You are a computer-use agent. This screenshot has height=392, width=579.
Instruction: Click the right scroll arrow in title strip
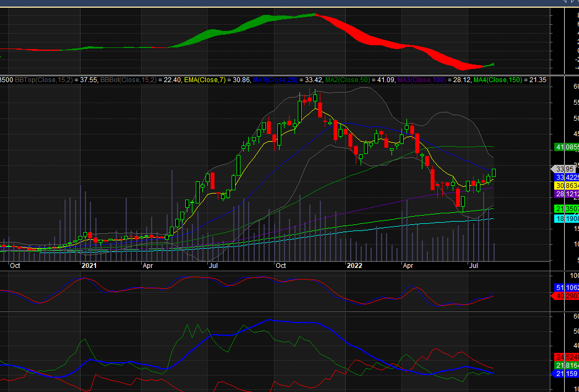coord(573,2)
